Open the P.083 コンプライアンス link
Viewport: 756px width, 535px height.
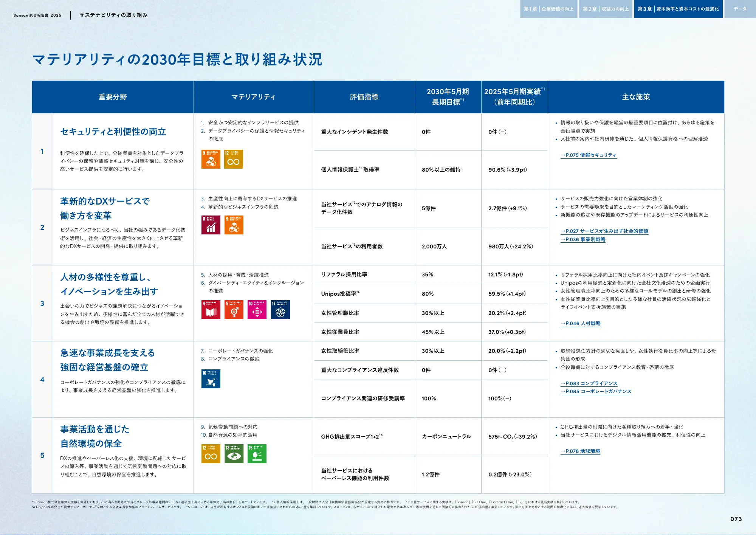point(589,383)
